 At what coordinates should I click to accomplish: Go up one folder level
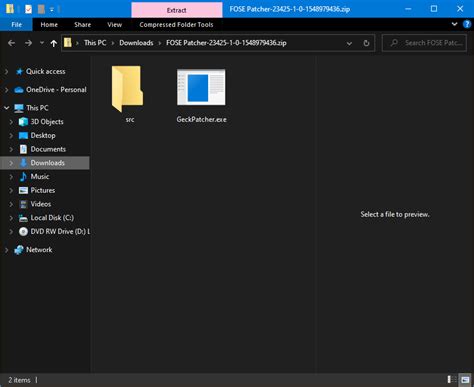[x=53, y=43]
